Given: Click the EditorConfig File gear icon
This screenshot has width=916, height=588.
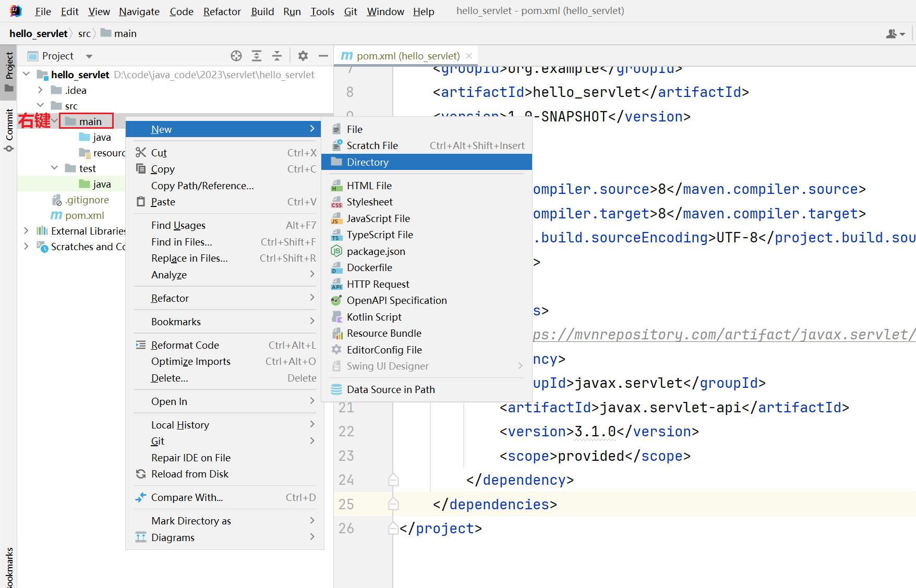Looking at the screenshot, I should (x=336, y=350).
